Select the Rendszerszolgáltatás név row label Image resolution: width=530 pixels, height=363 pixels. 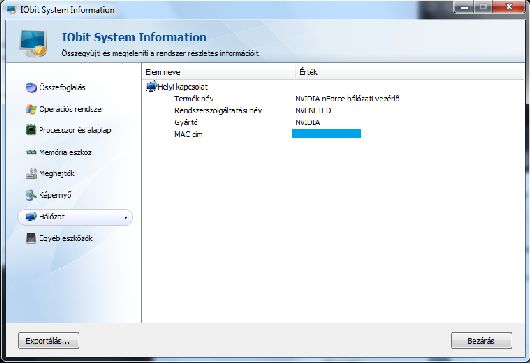218,111
